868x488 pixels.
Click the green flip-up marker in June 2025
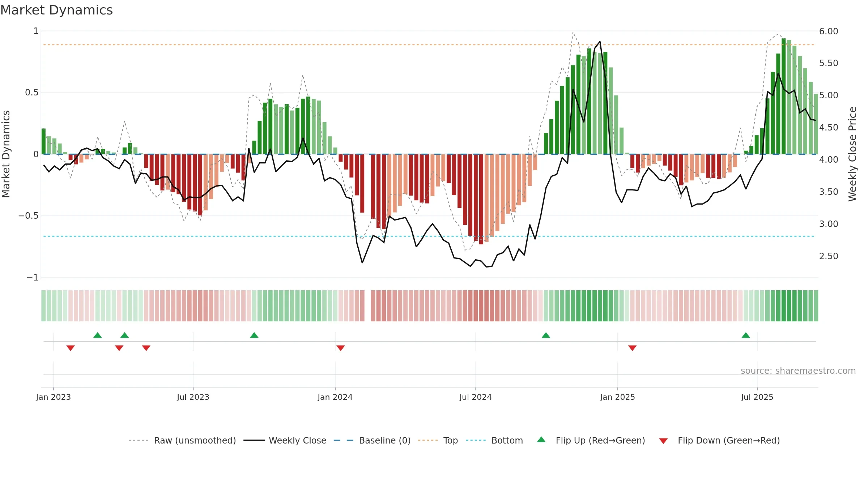746,335
